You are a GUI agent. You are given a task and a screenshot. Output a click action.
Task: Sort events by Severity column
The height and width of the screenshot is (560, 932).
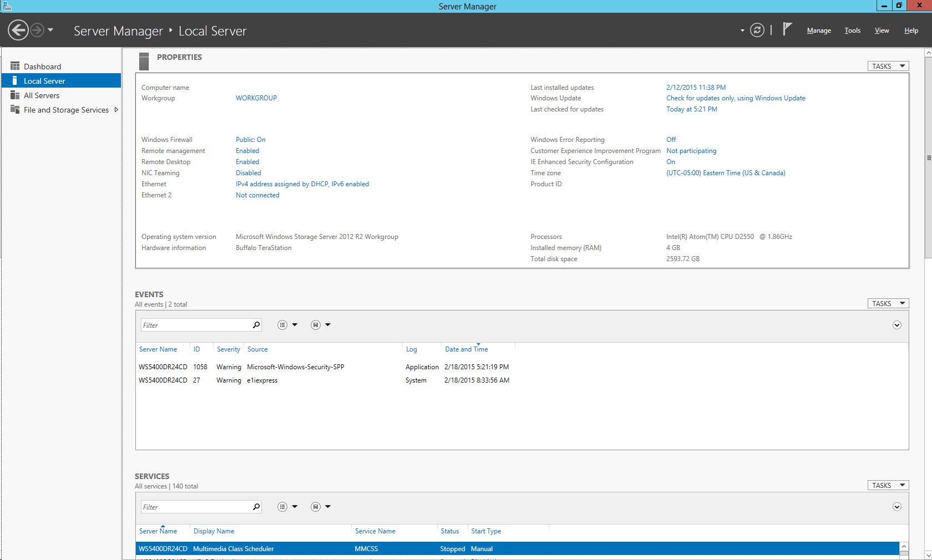click(229, 349)
